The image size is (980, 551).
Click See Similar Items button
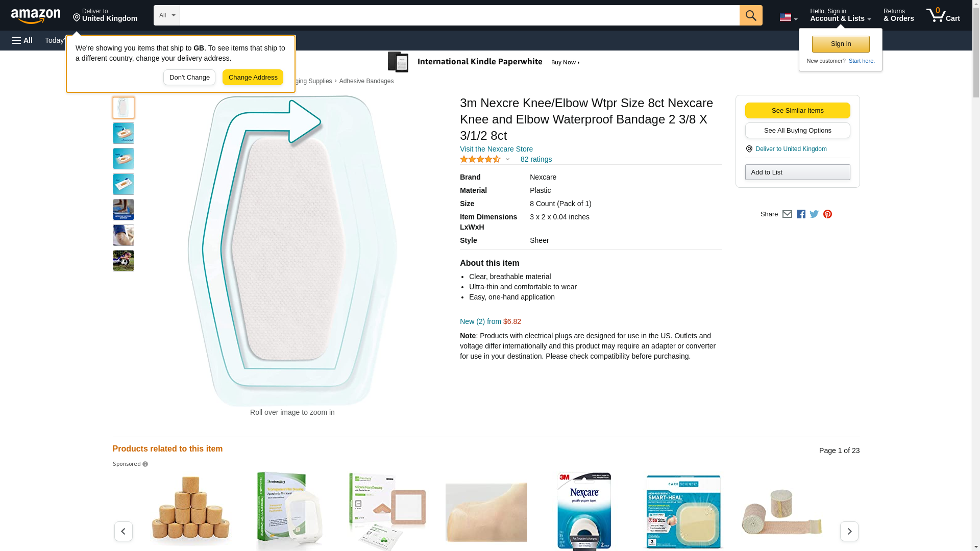797,111
